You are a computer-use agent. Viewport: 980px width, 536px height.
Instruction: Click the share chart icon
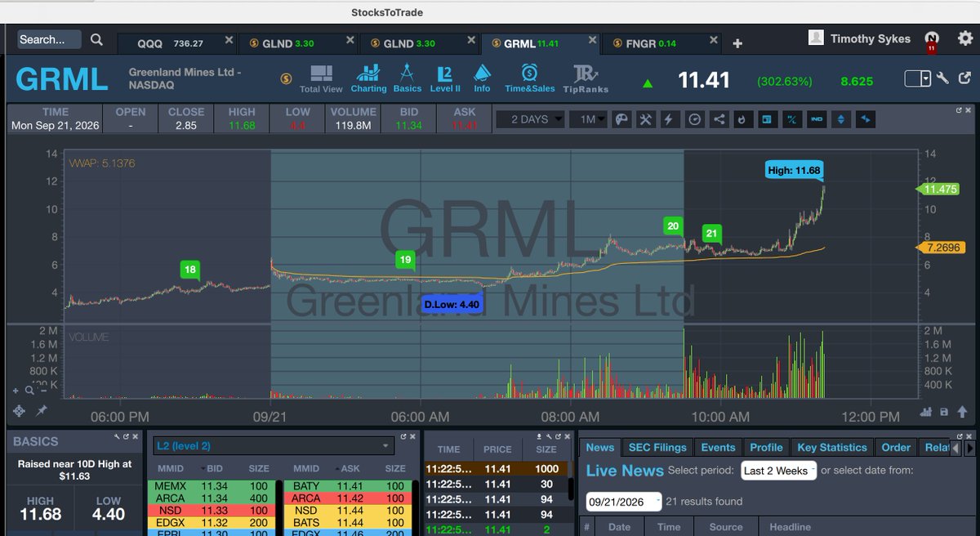pos(719,119)
